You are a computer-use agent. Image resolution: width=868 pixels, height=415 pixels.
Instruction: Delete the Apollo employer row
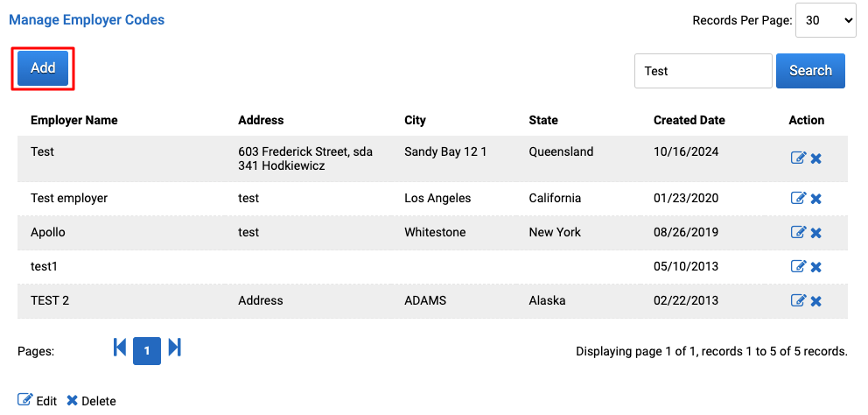coord(815,233)
